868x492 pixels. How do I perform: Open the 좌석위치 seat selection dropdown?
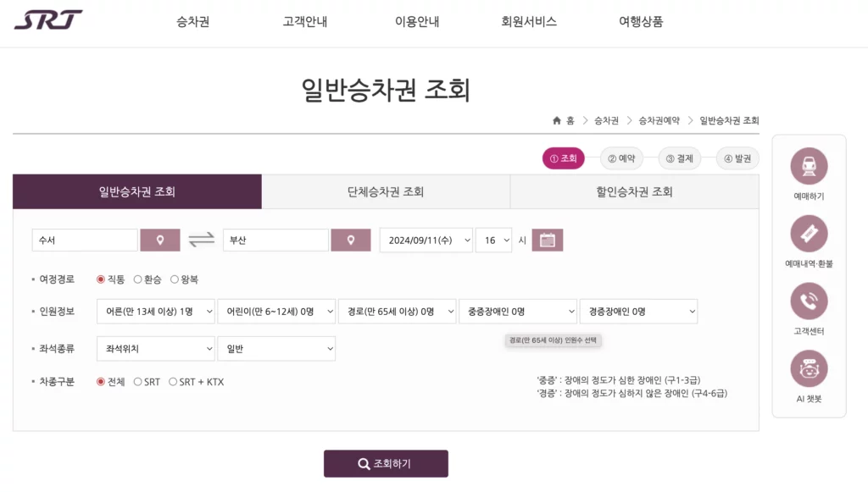coord(155,348)
